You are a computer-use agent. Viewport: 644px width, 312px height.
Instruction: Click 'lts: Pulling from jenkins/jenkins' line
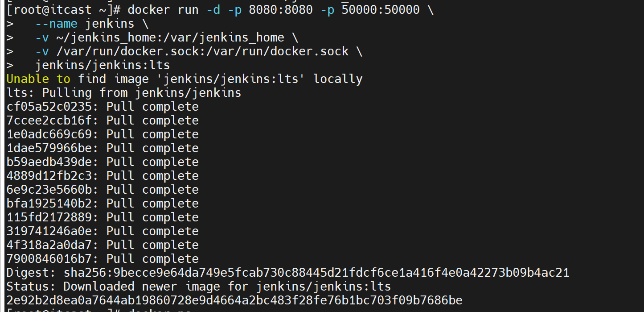(124, 93)
